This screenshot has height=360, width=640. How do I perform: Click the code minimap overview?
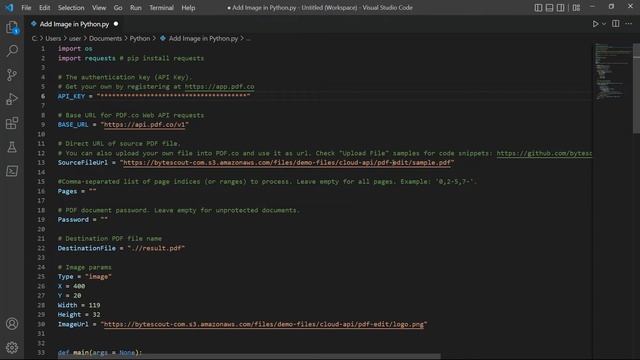[x=612, y=71]
